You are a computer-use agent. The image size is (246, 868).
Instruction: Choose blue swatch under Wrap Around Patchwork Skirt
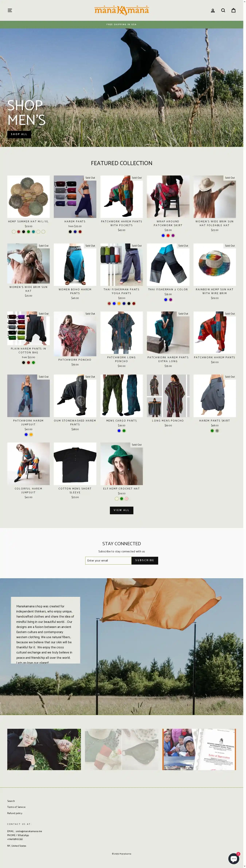tap(163, 235)
